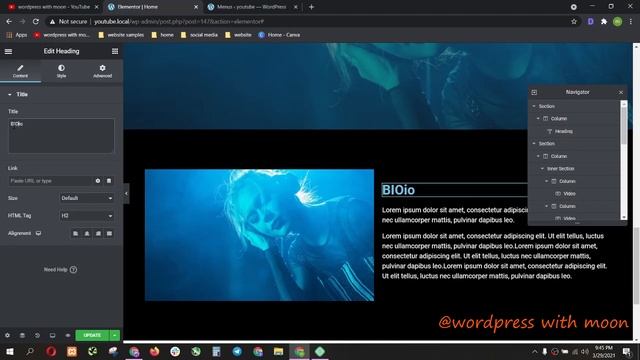Set heading alignment to justified

pos(109,233)
